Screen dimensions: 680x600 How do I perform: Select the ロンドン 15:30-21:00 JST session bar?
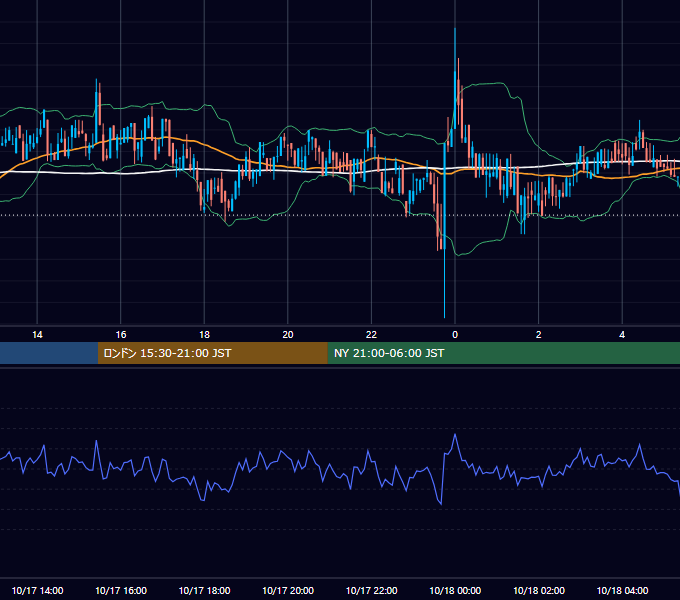[212, 353]
